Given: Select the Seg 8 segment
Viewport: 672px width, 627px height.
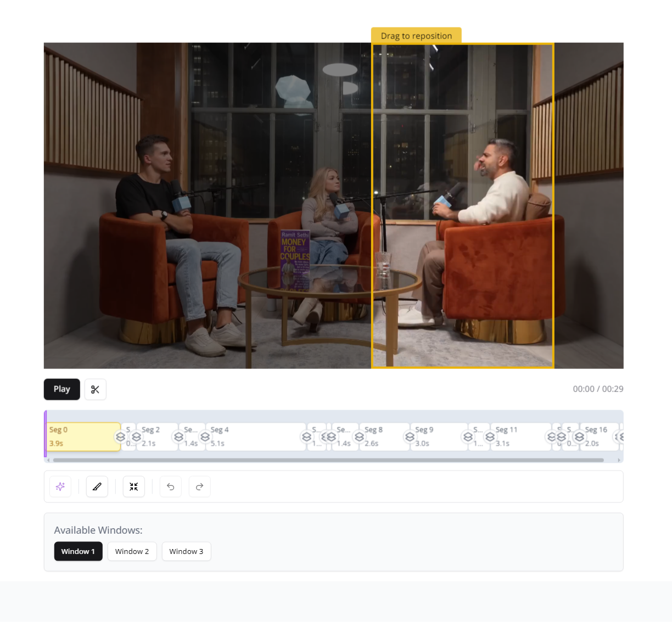Looking at the screenshot, I should click(x=384, y=437).
